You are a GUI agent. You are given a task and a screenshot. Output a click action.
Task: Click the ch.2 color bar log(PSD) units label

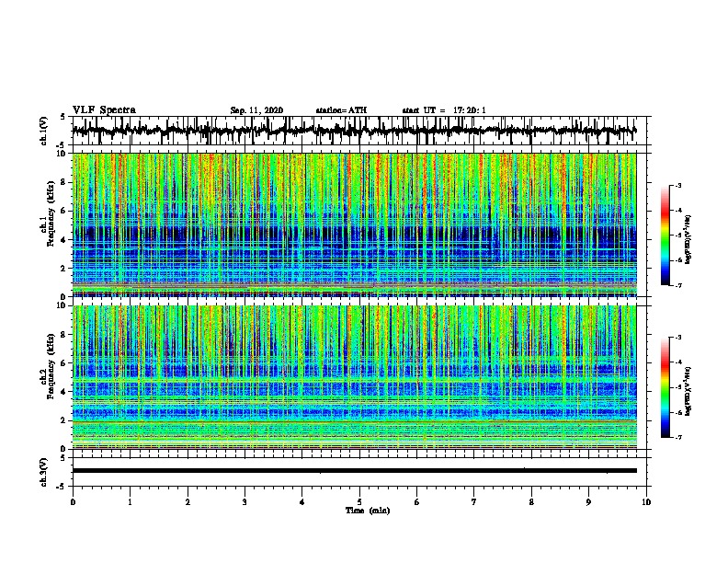tap(688, 392)
